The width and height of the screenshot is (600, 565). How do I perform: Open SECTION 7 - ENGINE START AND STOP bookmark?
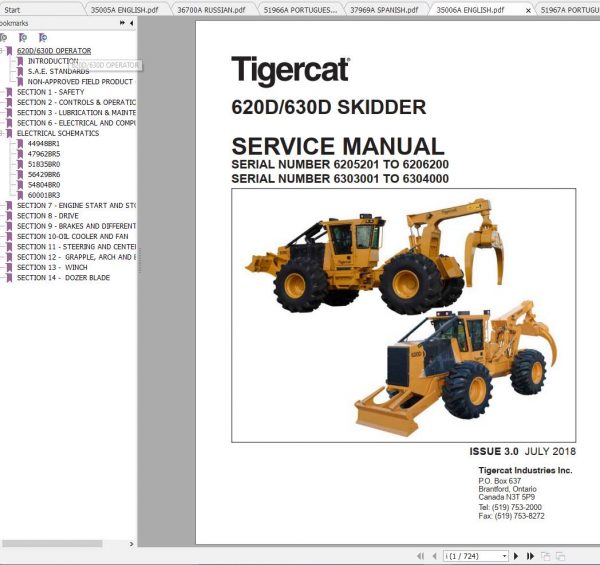76,206
